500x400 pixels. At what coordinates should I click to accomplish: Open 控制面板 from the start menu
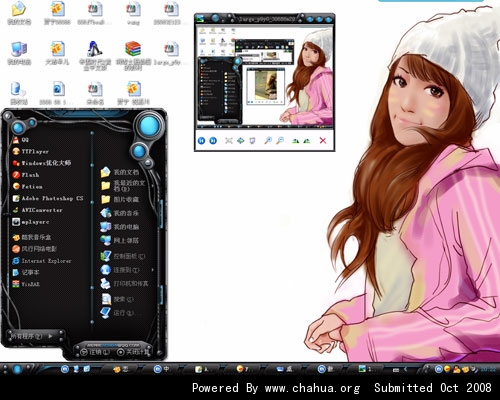point(123,256)
